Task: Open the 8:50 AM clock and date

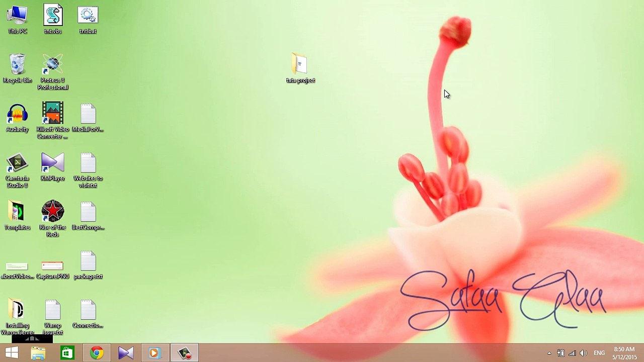Action: (x=624, y=353)
